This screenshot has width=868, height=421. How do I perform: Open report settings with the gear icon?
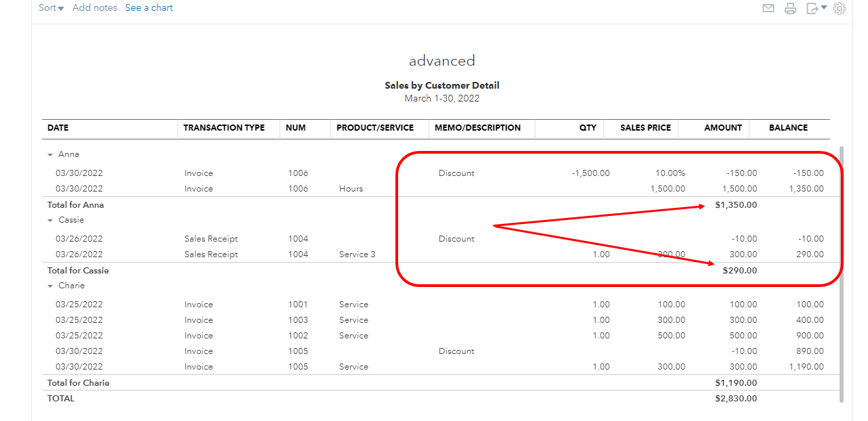point(839,8)
